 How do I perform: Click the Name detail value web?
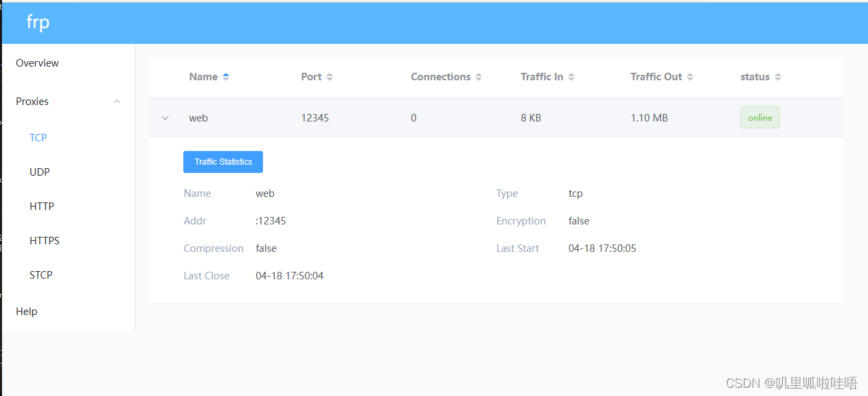point(265,194)
